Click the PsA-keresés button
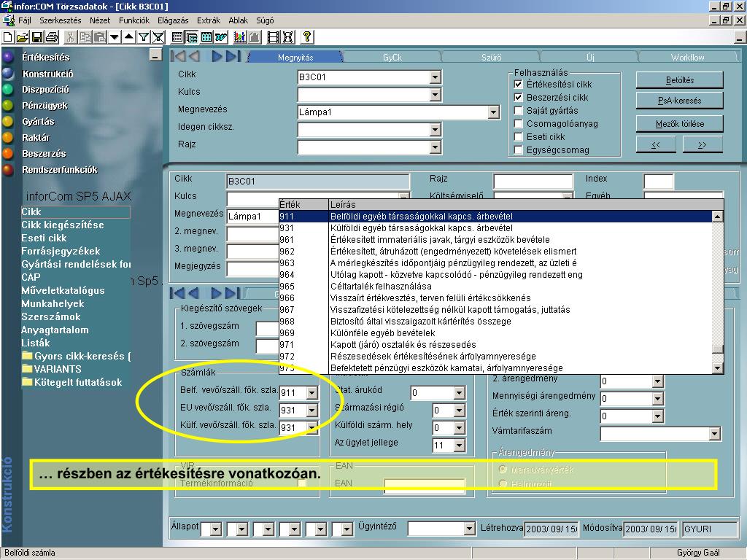The image size is (747, 560). 679,101
